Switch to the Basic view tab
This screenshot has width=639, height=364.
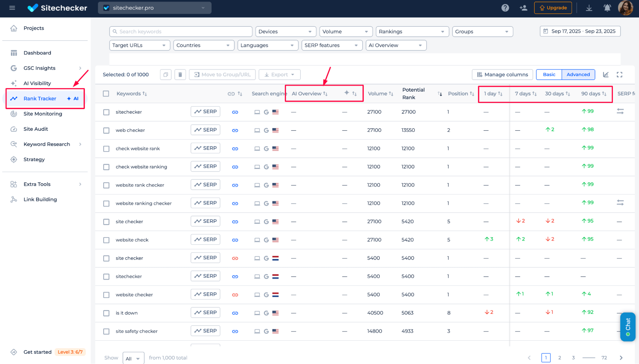[x=549, y=74]
